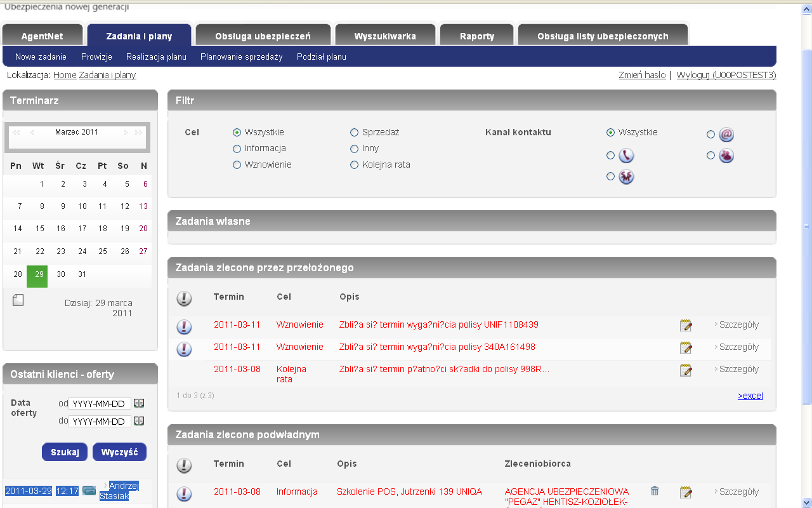This screenshot has width=812, height=508.
Task: Open Prowizje submenu item
Action: coord(96,57)
